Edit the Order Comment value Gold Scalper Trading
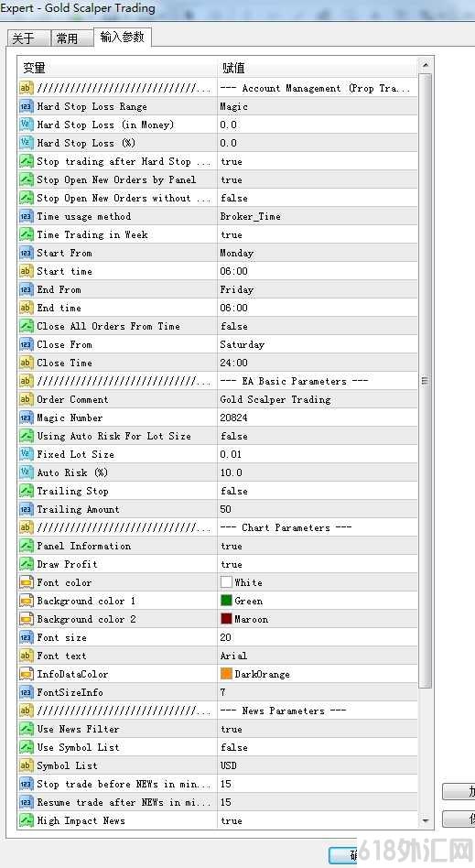Screen dimensions: 475x868 tap(318, 399)
